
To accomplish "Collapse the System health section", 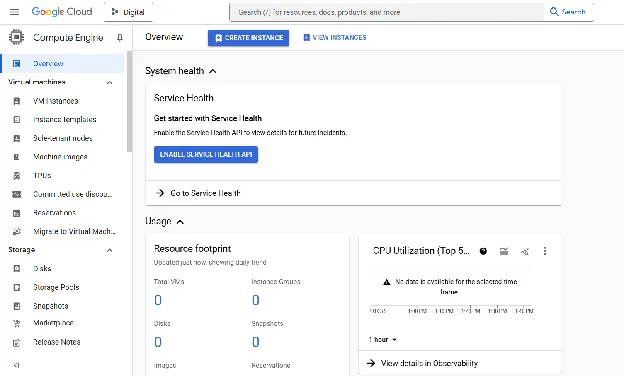I will coord(213,71).
